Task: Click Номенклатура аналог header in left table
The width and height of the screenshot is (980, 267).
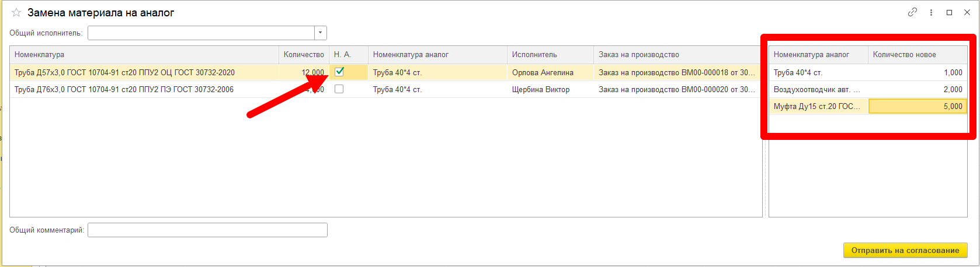Action: [x=437, y=54]
